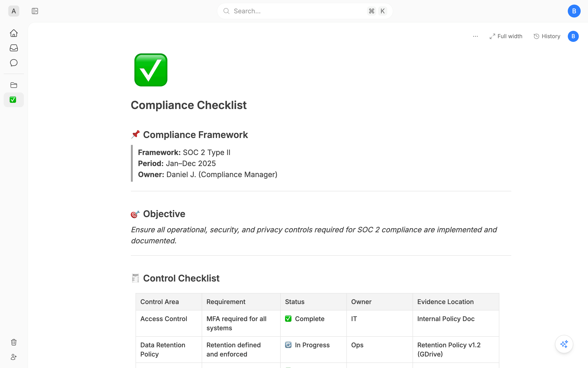Click the Complete status cell

pos(314,323)
